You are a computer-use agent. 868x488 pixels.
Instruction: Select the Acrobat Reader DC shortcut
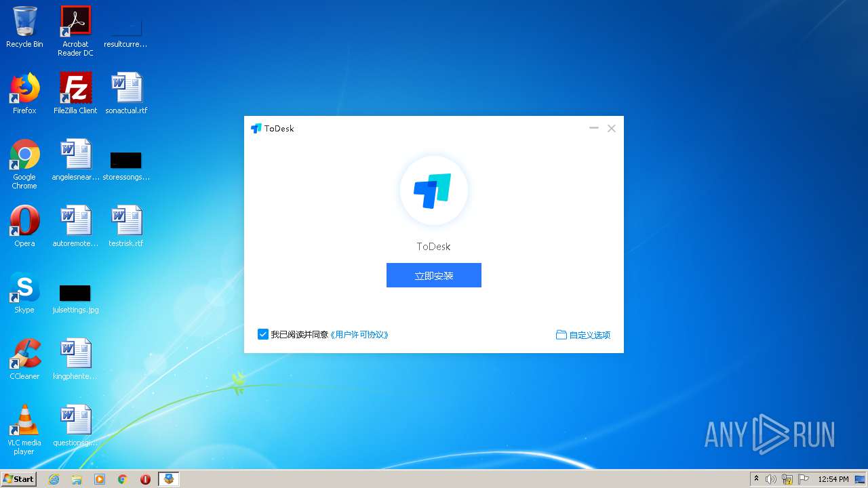75,31
